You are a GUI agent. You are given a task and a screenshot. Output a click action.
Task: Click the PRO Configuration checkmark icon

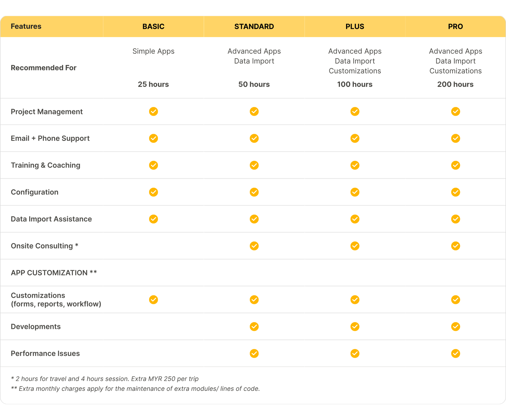[455, 192]
